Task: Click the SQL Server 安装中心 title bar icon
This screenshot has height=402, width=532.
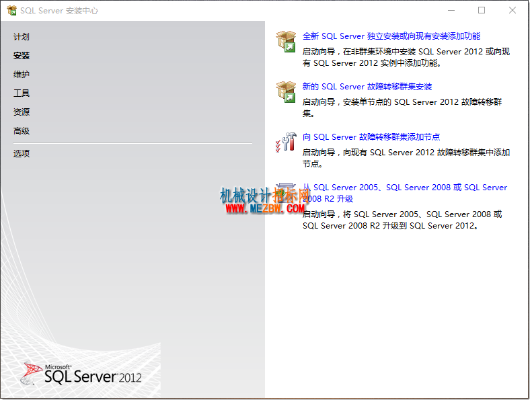Action: click(x=12, y=11)
